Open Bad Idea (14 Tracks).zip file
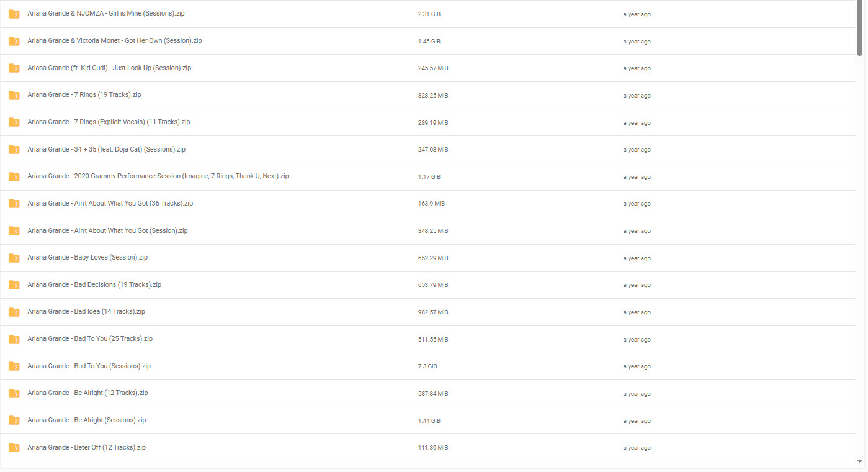The width and height of the screenshot is (868, 472). pyautogui.click(x=86, y=311)
